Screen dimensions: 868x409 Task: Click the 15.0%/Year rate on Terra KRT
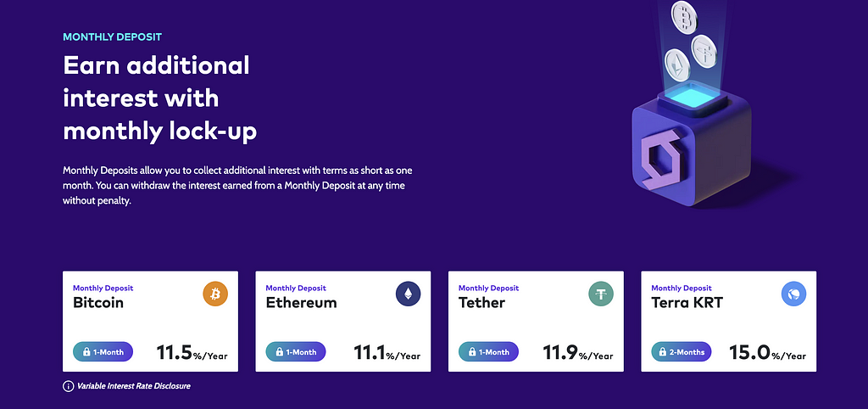pos(767,353)
